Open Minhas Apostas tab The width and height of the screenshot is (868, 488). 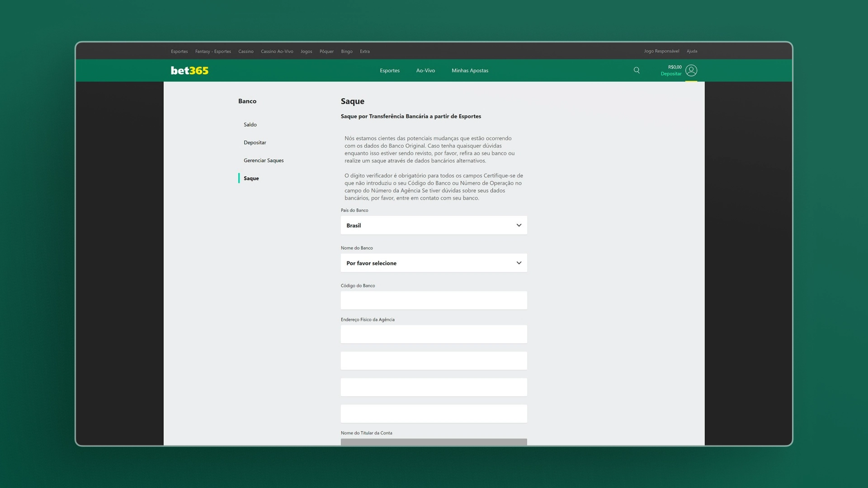click(x=470, y=70)
